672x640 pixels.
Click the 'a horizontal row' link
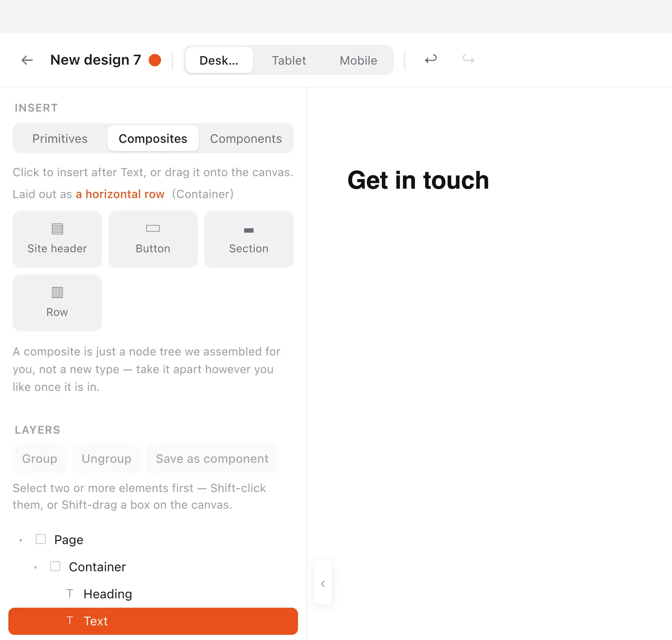[120, 194]
